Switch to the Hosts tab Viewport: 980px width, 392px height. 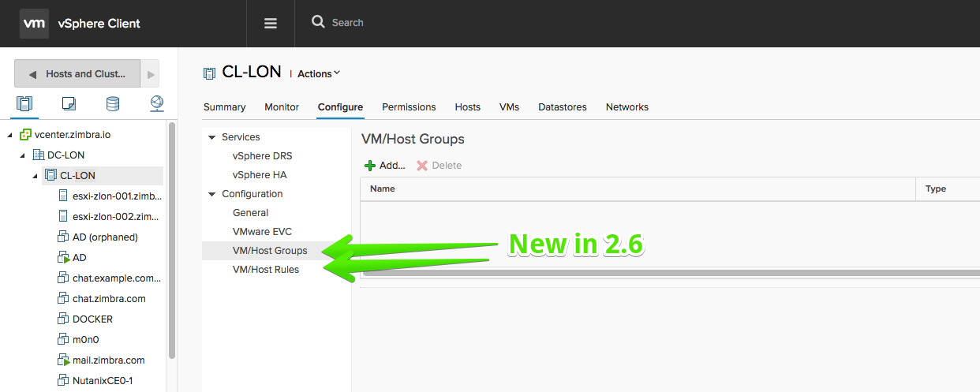(468, 107)
